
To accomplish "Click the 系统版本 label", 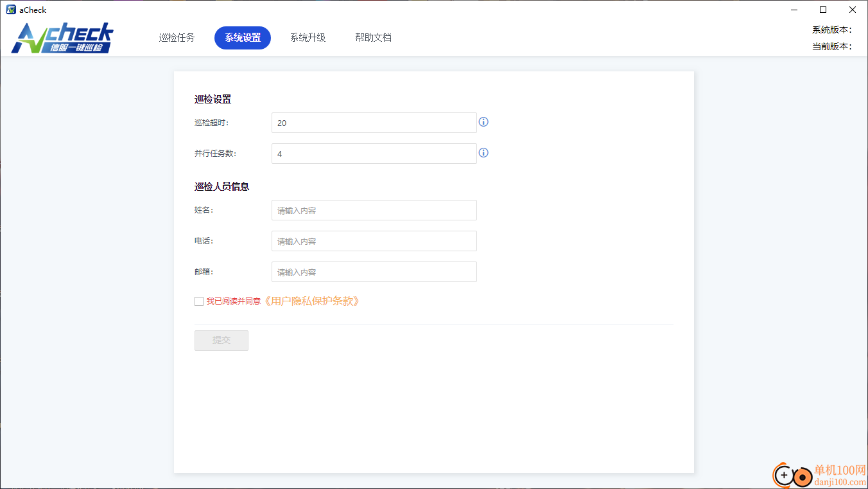I will point(832,30).
